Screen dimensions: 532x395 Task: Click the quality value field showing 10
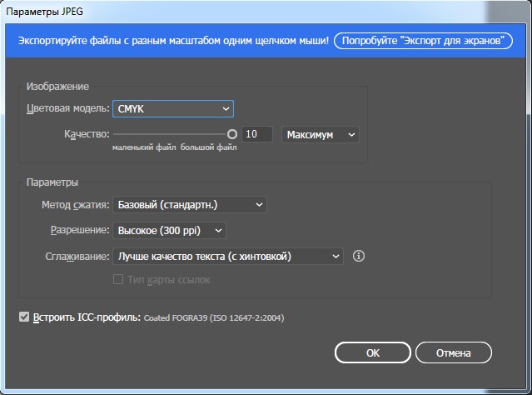(256, 134)
